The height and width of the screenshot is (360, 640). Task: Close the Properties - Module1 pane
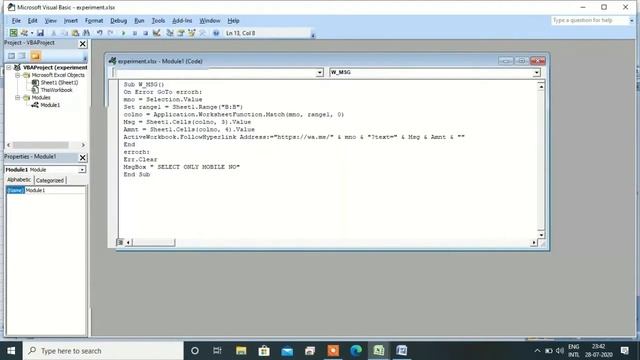coord(82,158)
